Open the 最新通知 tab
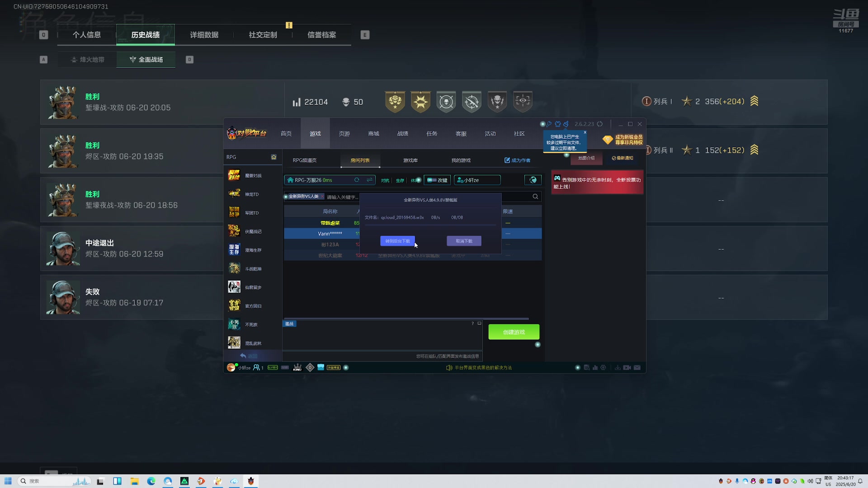Screen dimensions: 868x488 click(623, 158)
